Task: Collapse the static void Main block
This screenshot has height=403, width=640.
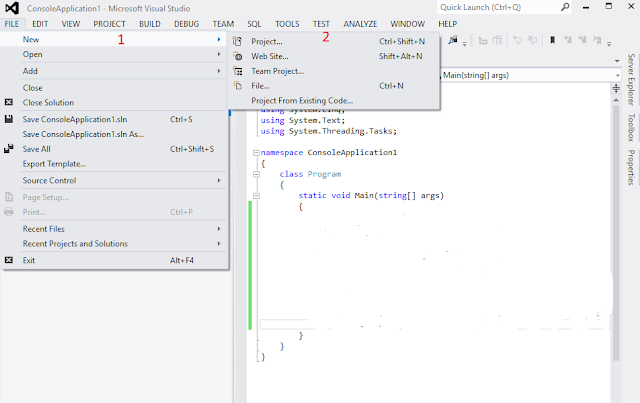Action: (256, 196)
